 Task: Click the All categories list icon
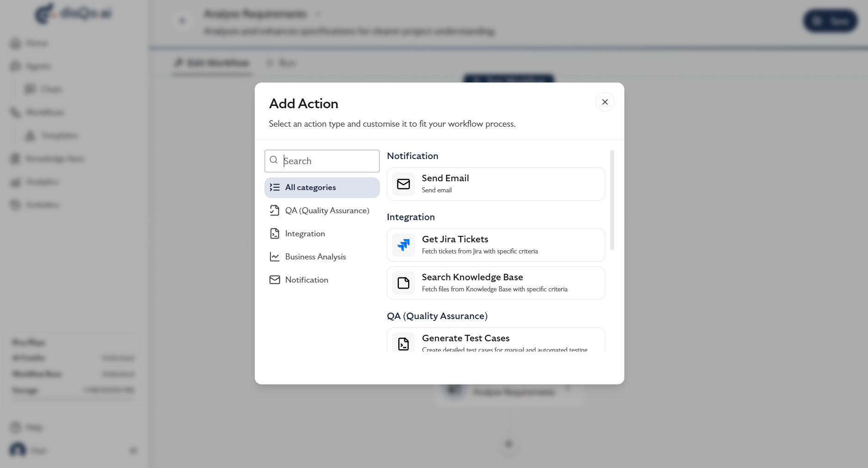[x=275, y=187]
